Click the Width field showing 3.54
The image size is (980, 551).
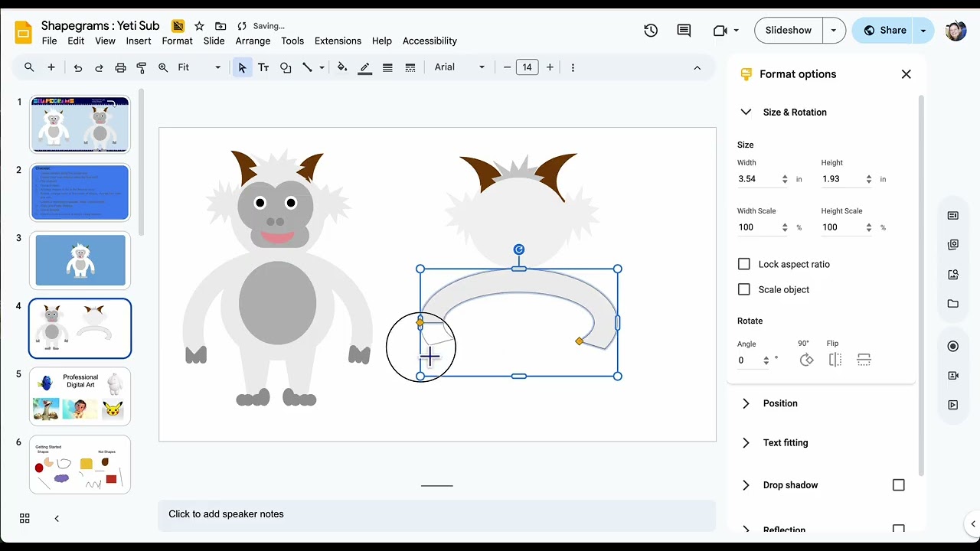757,179
